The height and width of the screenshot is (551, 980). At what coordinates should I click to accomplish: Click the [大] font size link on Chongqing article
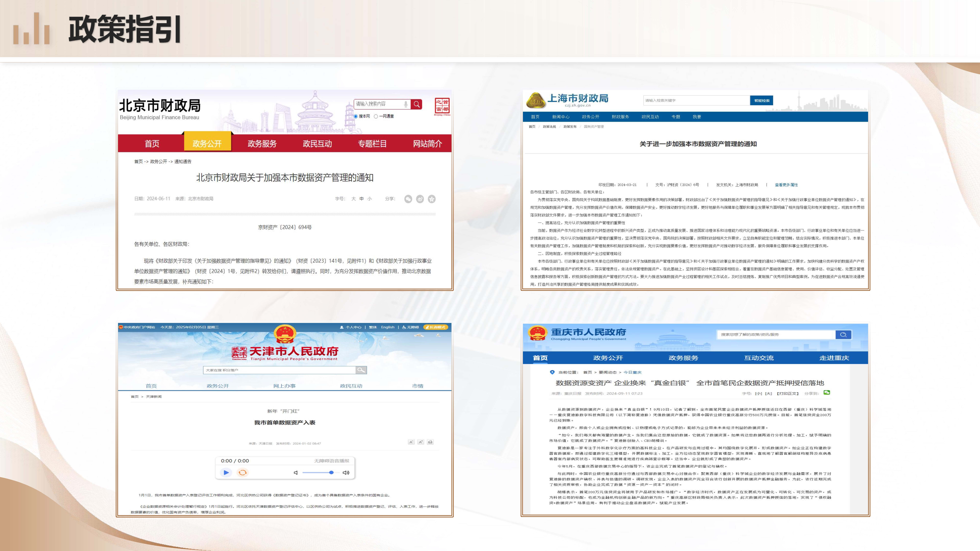pyautogui.click(x=768, y=394)
